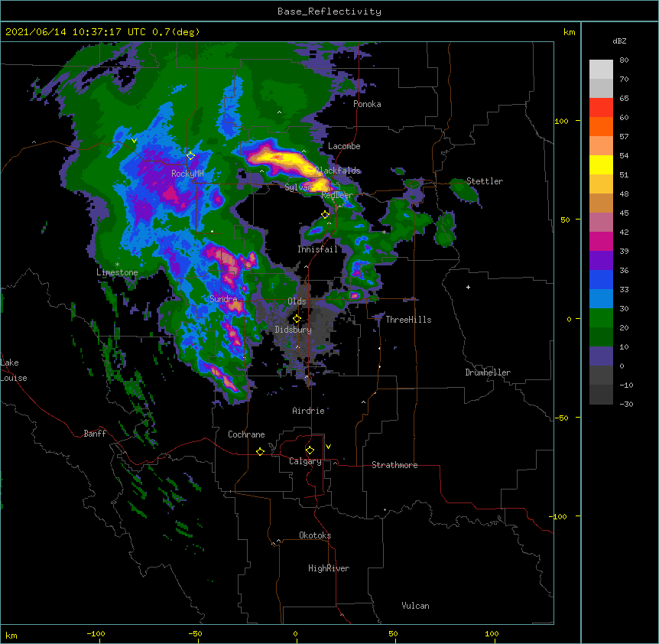The height and width of the screenshot is (644, 659).
Task: Click the yellow diamond marker above RockyMH
Action: coord(190,155)
